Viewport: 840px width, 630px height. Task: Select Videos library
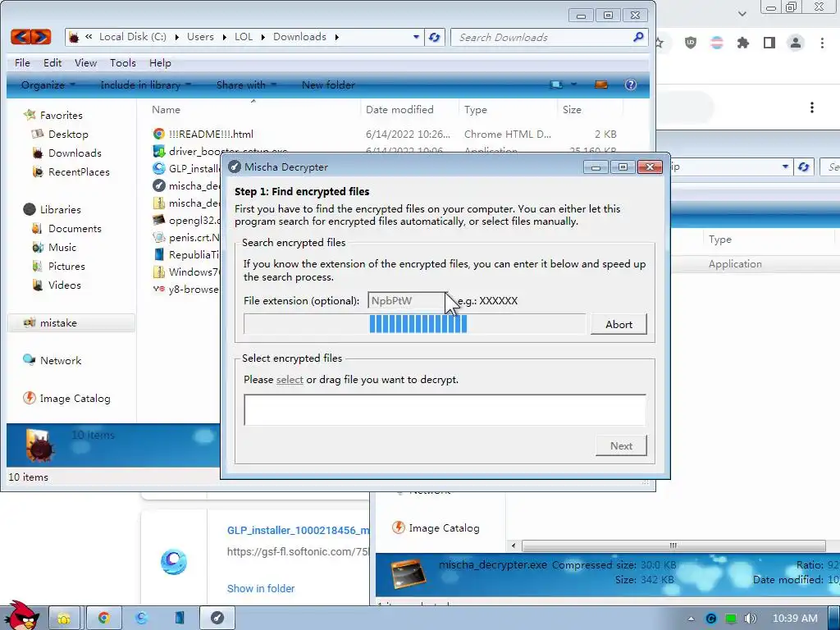pyautogui.click(x=64, y=285)
